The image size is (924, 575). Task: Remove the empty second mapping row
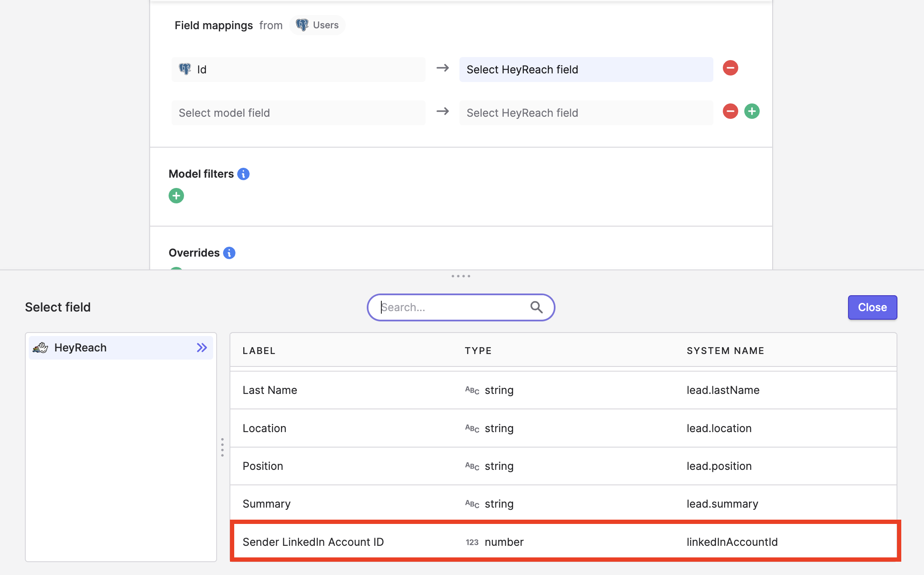click(x=730, y=112)
